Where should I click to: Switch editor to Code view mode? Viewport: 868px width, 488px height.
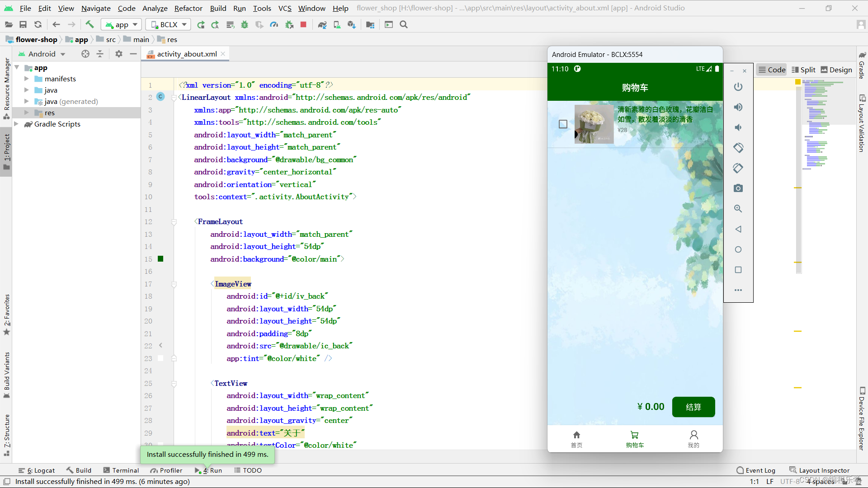point(772,70)
